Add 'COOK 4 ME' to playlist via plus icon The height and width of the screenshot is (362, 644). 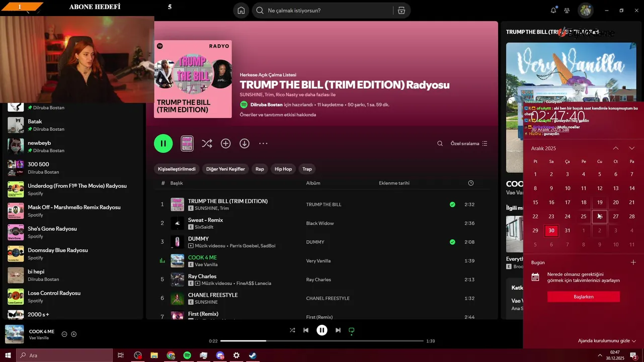[x=74, y=334]
